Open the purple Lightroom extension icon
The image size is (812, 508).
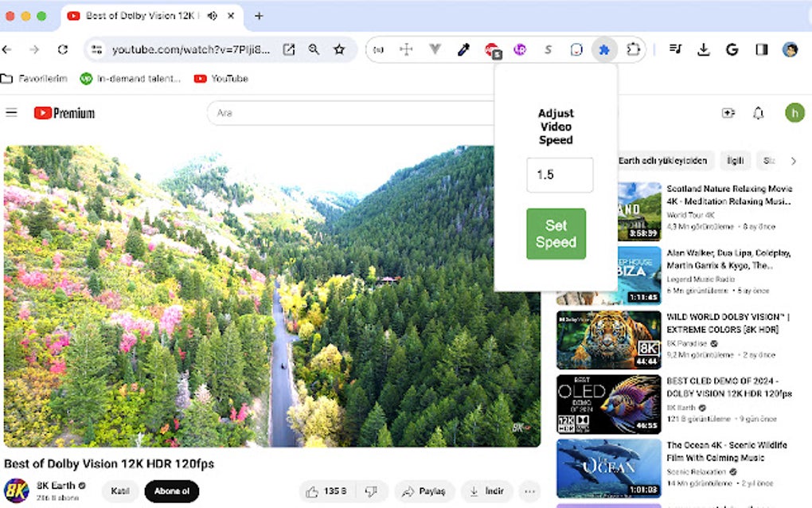519,49
